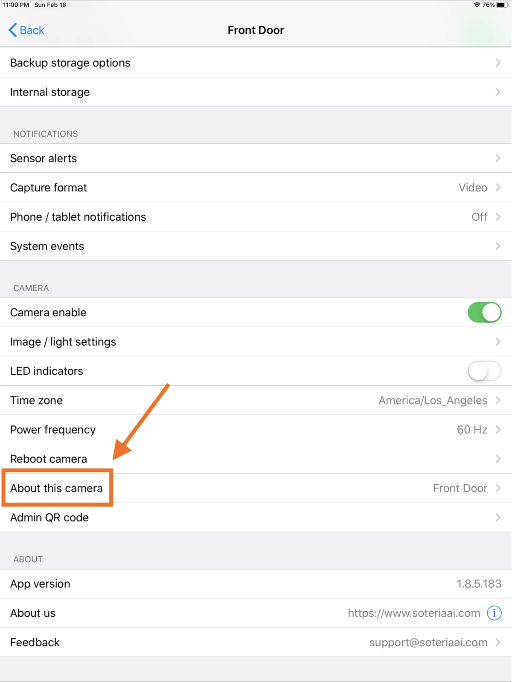Tap the battery icon in status bar
This screenshot has width=512, height=682.
pos(502,5)
